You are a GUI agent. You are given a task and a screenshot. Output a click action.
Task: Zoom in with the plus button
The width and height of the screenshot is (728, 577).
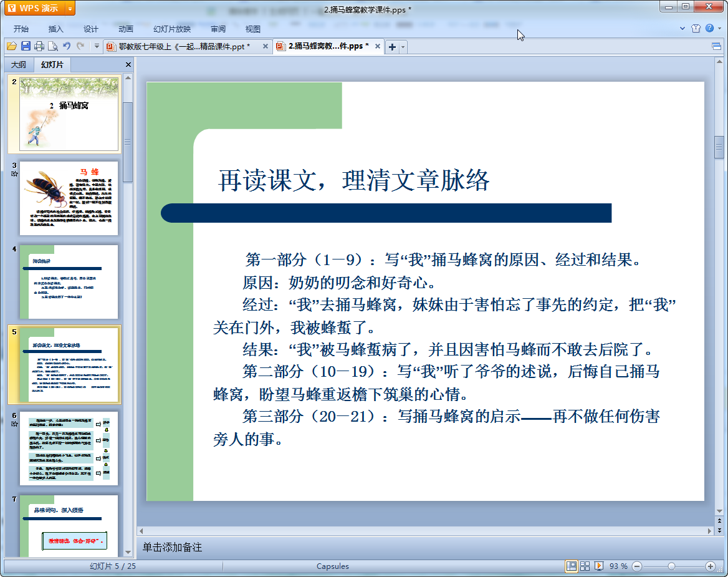point(710,566)
